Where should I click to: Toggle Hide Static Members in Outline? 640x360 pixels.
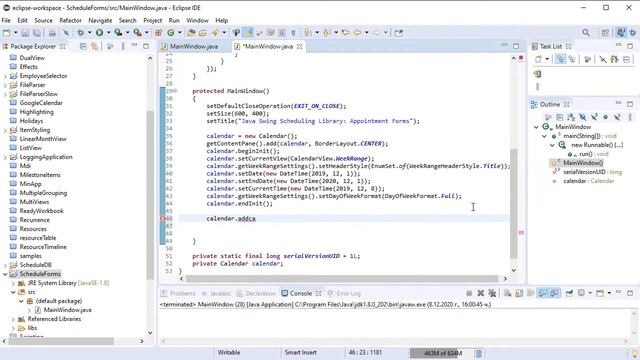pos(594,117)
